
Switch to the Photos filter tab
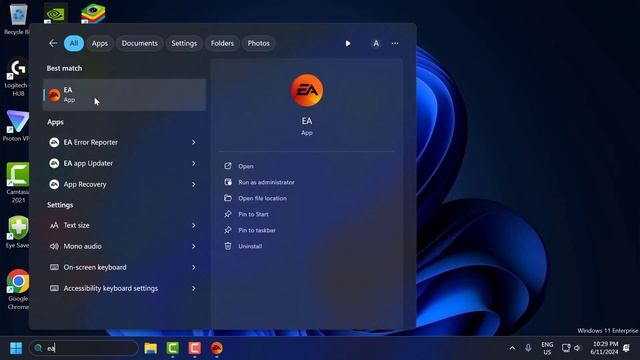click(258, 43)
